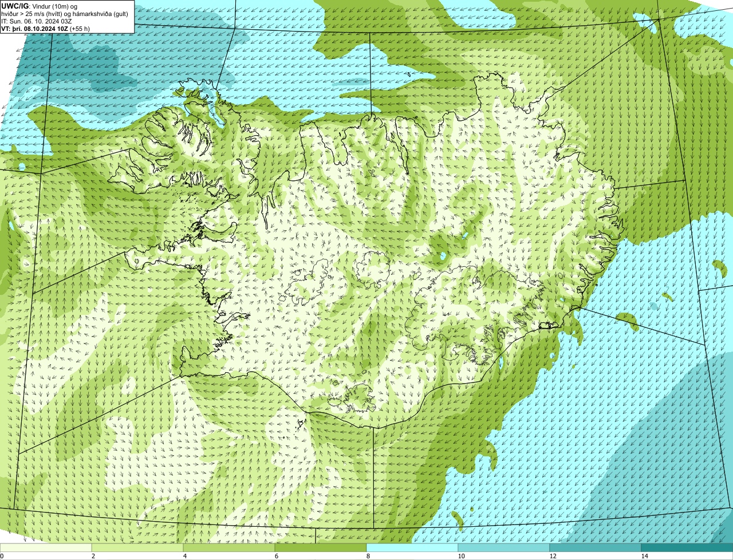Select the 10–12 m/s cyan legend swatch
The width and height of the screenshot is (733, 560).
[x=504, y=547]
